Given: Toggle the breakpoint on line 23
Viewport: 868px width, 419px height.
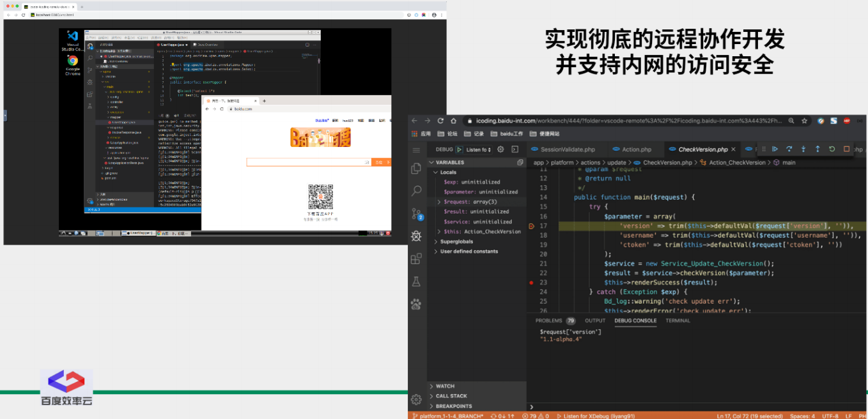Looking at the screenshot, I should tap(532, 282).
